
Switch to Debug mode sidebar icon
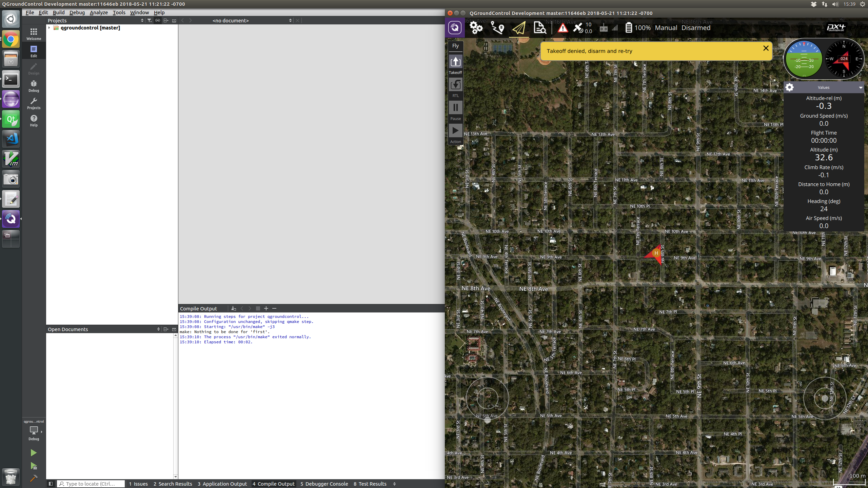tap(34, 86)
